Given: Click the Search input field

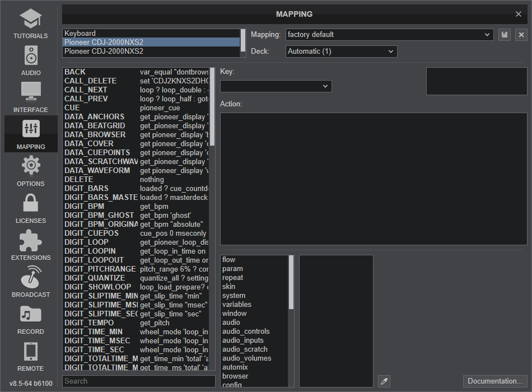Looking at the screenshot, I should pos(138,381).
